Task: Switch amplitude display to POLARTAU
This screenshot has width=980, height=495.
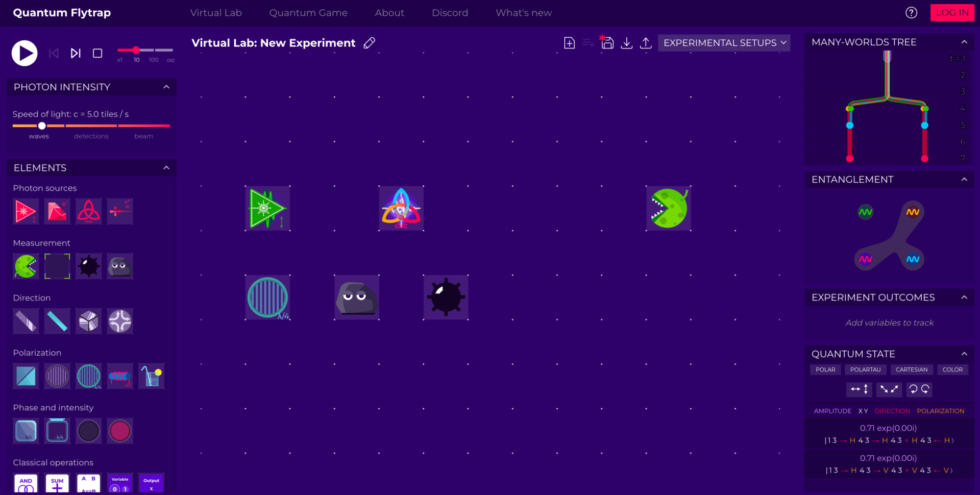Action: tap(865, 369)
